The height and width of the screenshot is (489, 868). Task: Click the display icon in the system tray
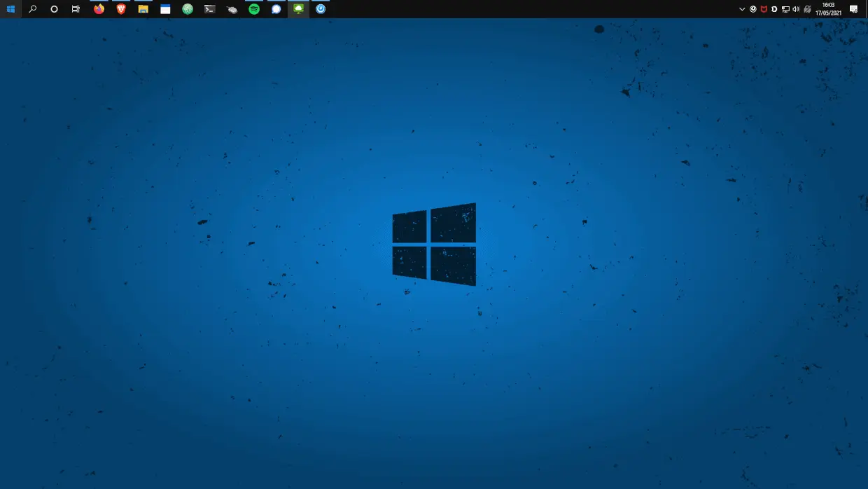click(x=786, y=9)
